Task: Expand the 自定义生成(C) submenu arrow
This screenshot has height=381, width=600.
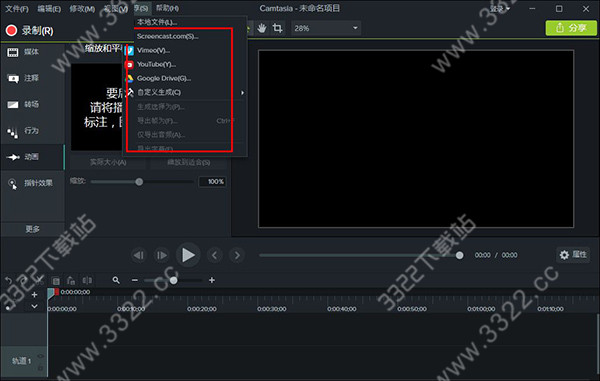Action: coord(242,93)
